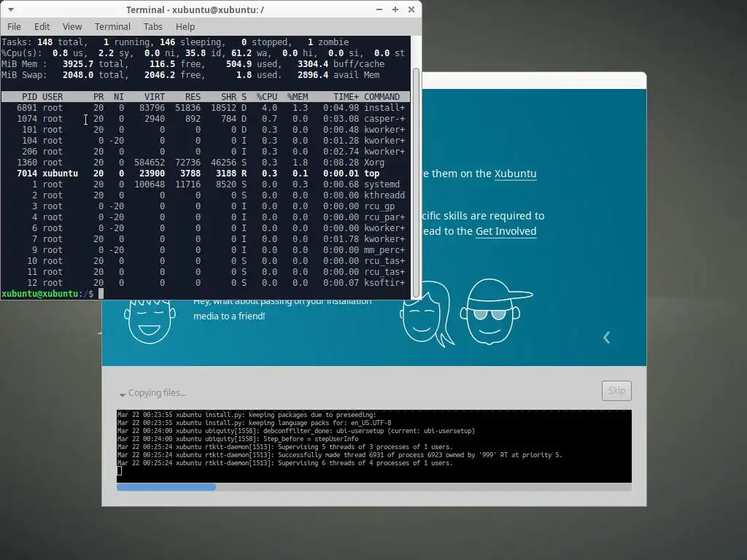This screenshot has width=747, height=560.
Task: Open the Help menu in Terminal
Action: pyautogui.click(x=185, y=27)
